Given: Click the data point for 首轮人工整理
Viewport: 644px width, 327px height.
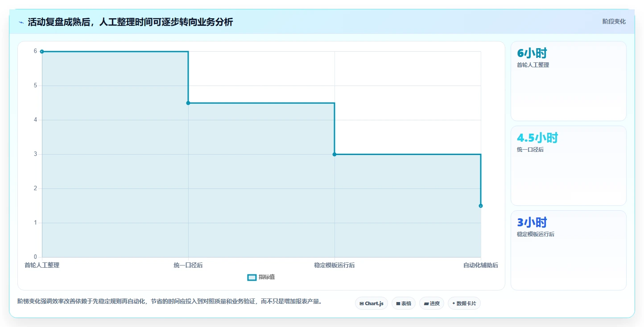Looking at the screenshot, I should (42, 51).
